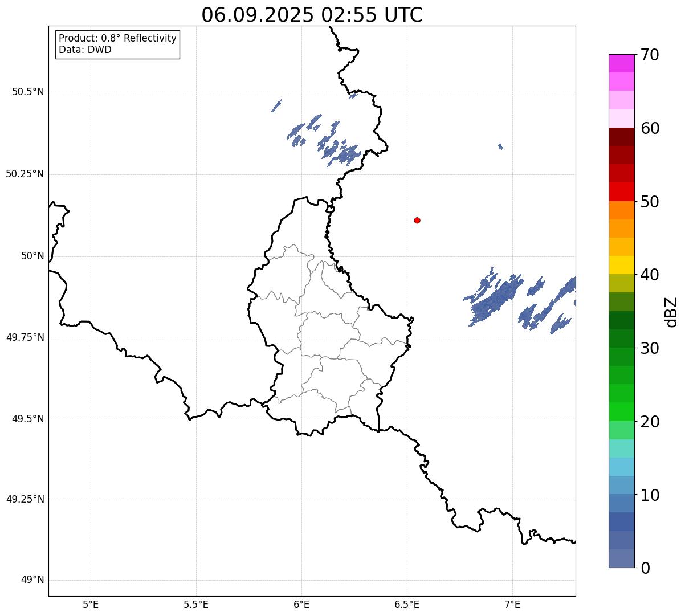The height and width of the screenshot is (616, 685).
Task: Click the 50.25°N latitude label
Action: (x=25, y=174)
